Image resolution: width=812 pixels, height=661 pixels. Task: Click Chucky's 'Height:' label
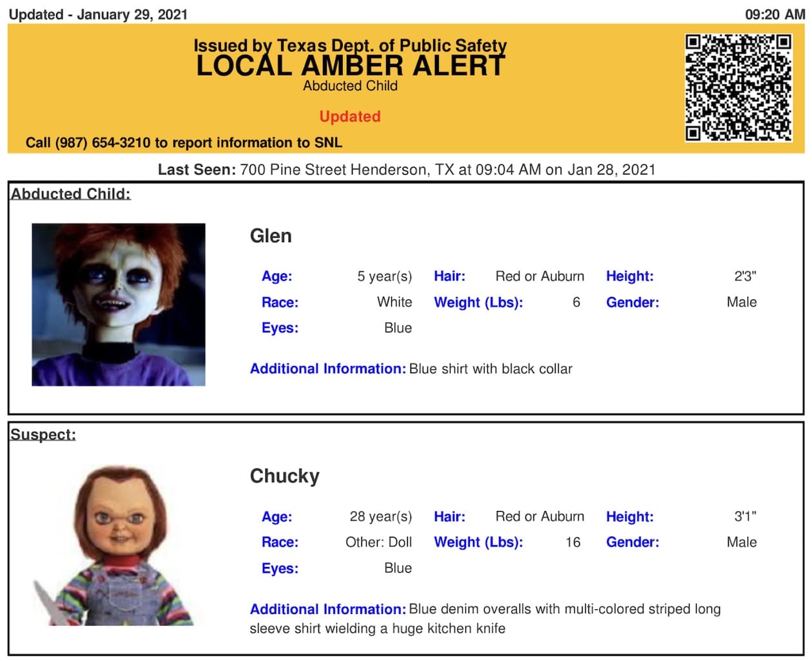tap(630, 517)
